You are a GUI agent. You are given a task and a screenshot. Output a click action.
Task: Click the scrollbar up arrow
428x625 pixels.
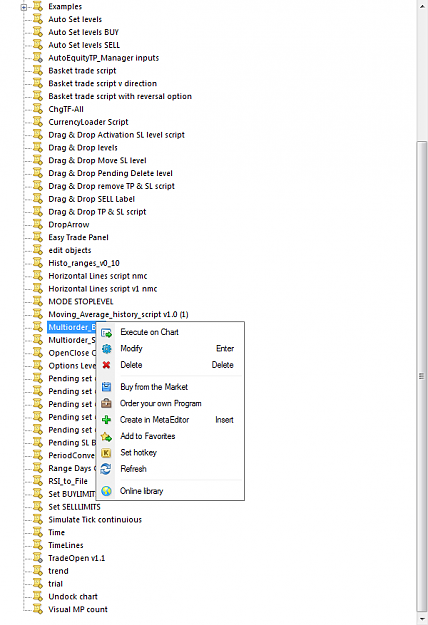point(422,6)
